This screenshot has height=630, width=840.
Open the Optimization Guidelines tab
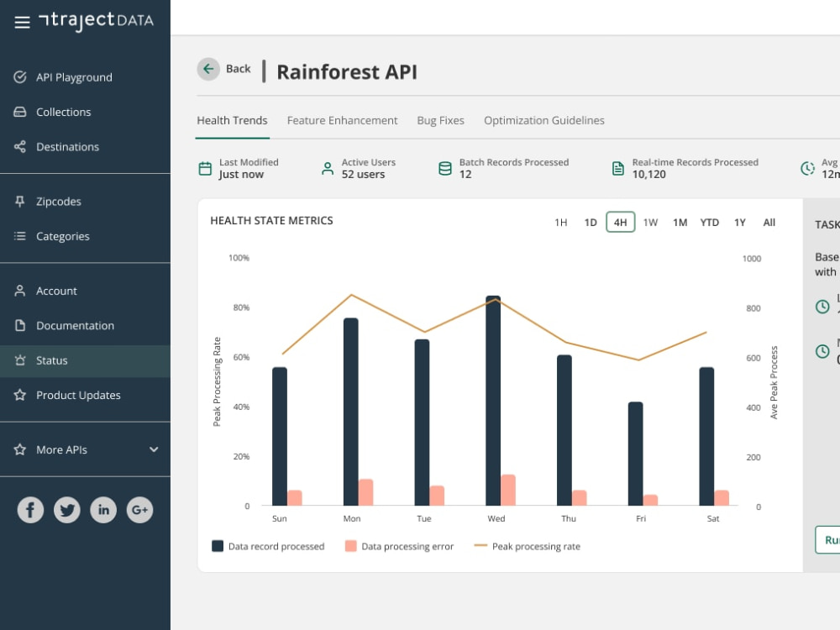pos(544,120)
